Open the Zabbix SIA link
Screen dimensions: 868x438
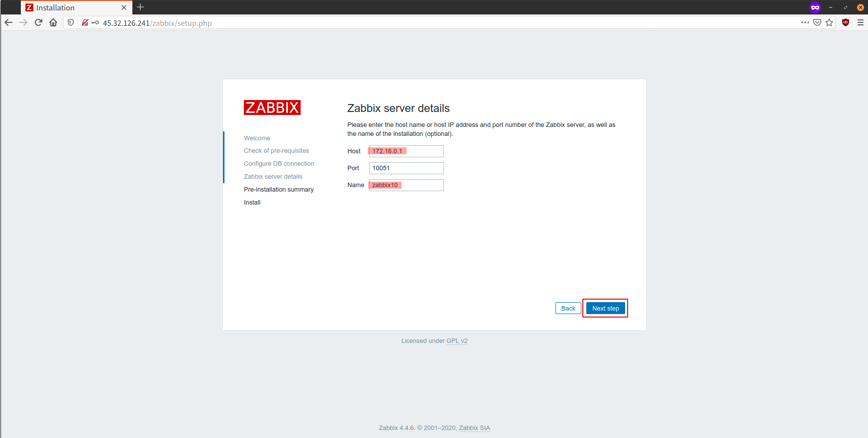pyautogui.click(x=474, y=428)
